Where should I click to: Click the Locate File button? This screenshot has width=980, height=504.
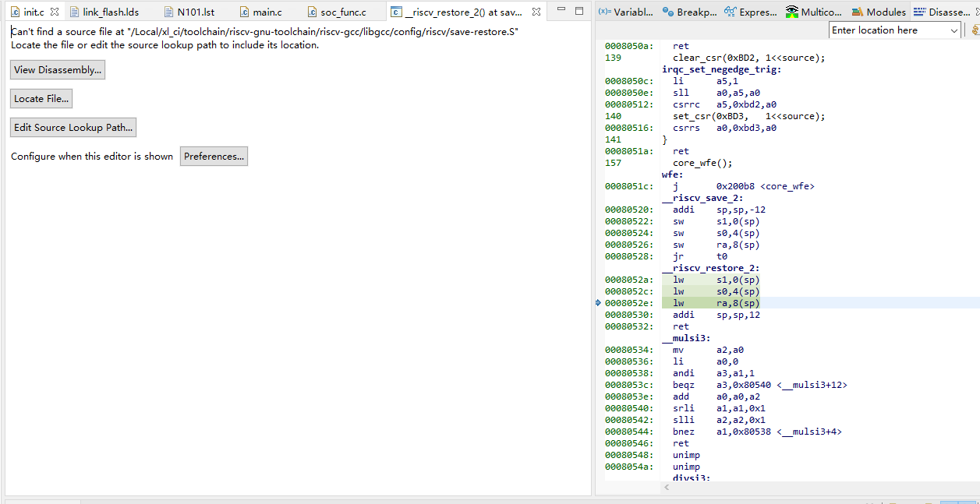coord(41,99)
